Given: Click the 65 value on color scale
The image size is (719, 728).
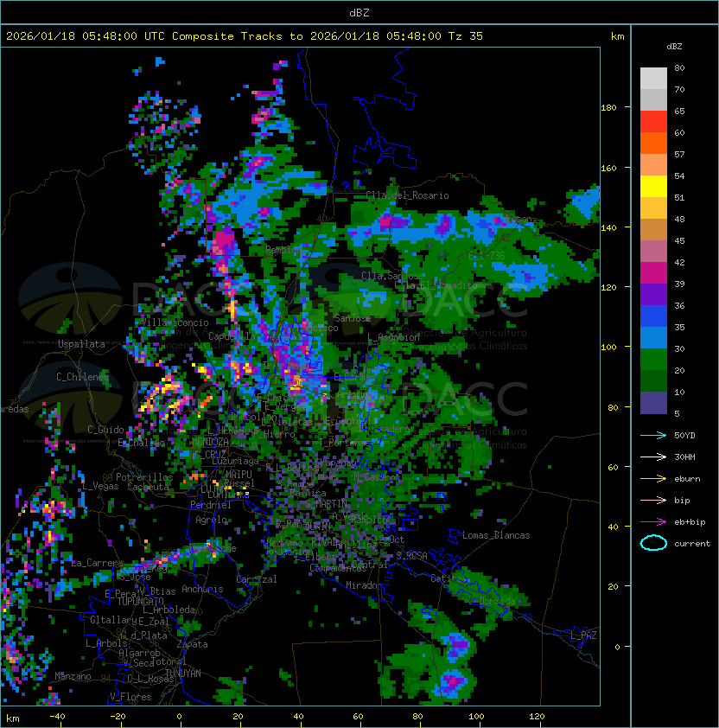Looking at the screenshot, I should (x=679, y=111).
